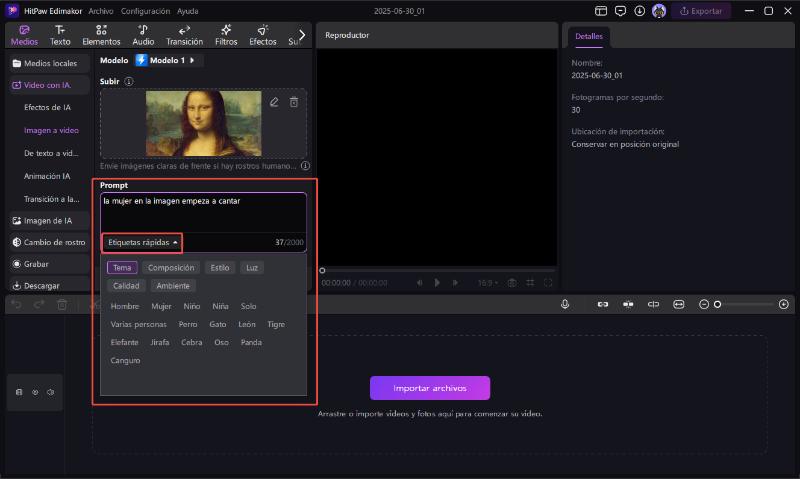Image resolution: width=800 pixels, height=479 pixels.
Task: Toggle fullscreen player view
Action: coord(547,283)
